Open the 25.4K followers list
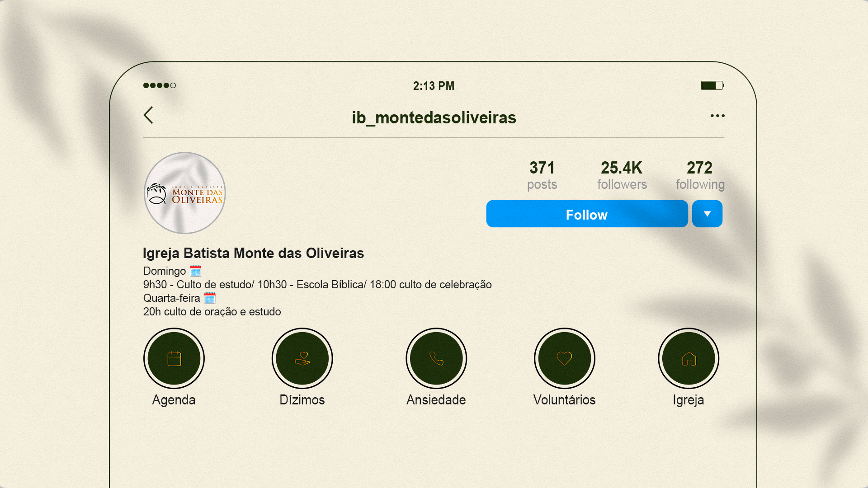The height and width of the screenshot is (488, 868). [622, 175]
